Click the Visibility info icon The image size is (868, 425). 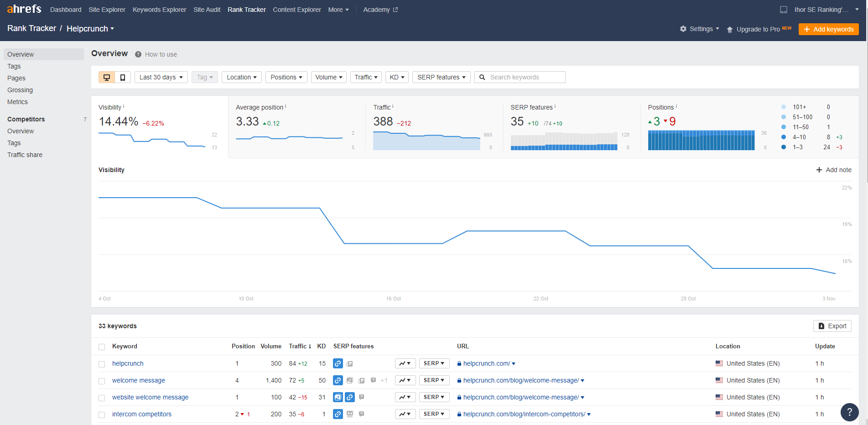pyautogui.click(x=124, y=106)
